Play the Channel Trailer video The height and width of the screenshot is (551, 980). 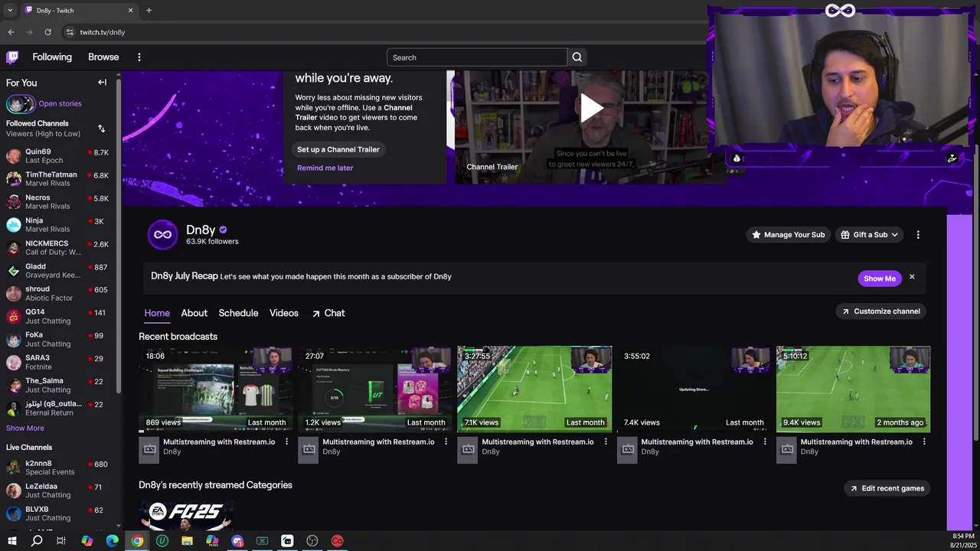point(590,108)
